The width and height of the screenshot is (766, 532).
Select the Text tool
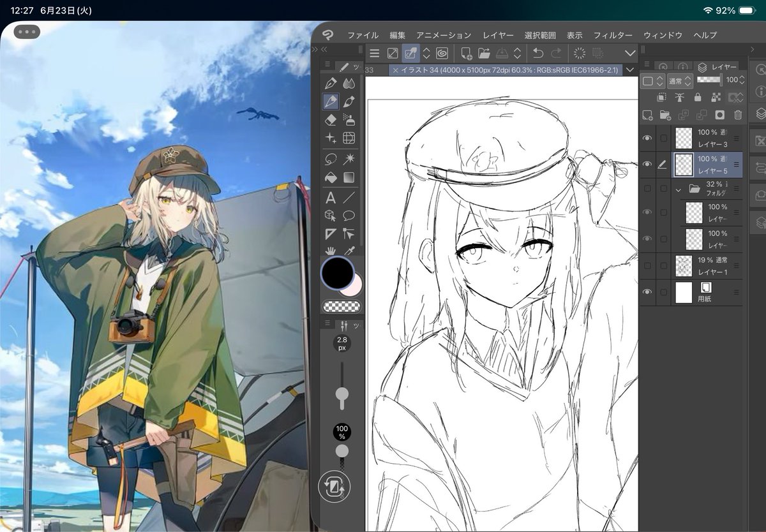tap(331, 198)
